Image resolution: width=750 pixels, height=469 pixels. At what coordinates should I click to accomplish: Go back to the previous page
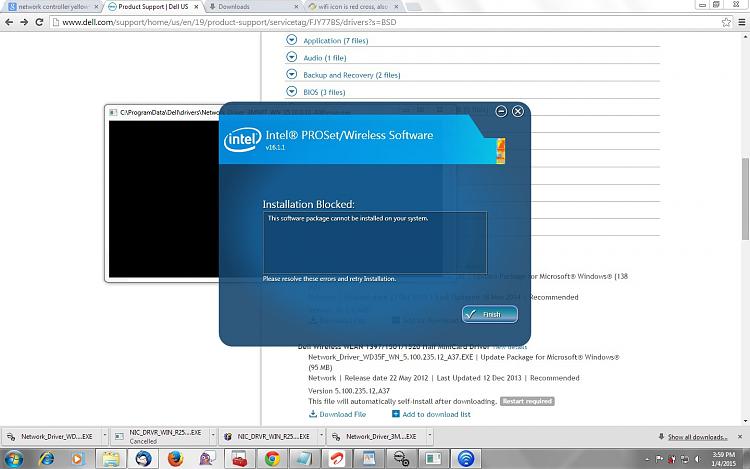click(9, 22)
